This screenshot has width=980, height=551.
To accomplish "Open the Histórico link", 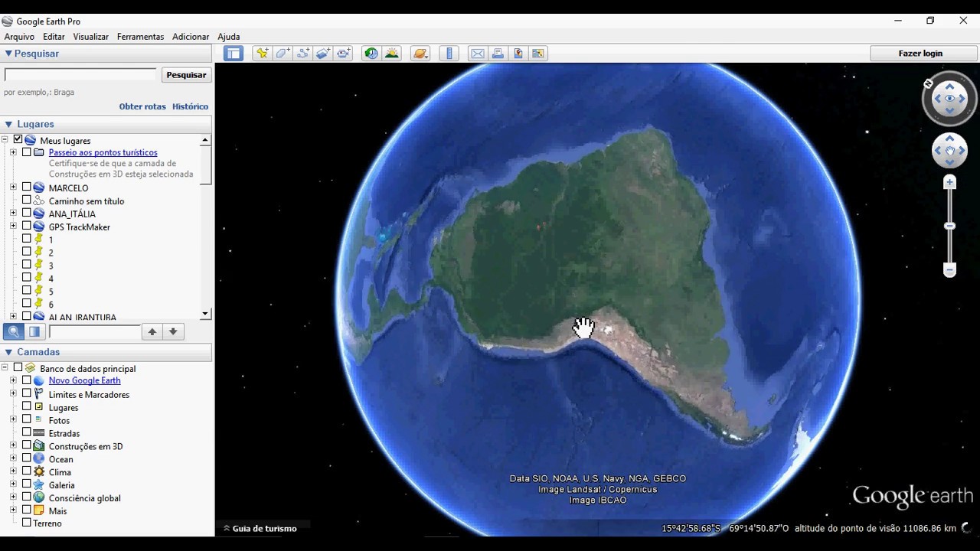I will pyautogui.click(x=190, y=106).
